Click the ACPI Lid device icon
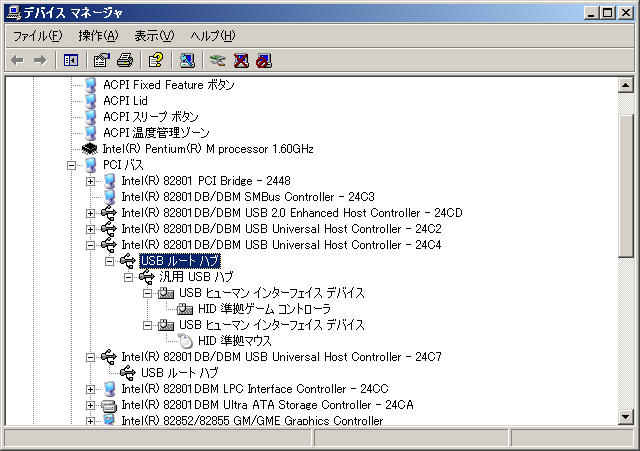This screenshot has height=451, width=640. tap(91, 101)
